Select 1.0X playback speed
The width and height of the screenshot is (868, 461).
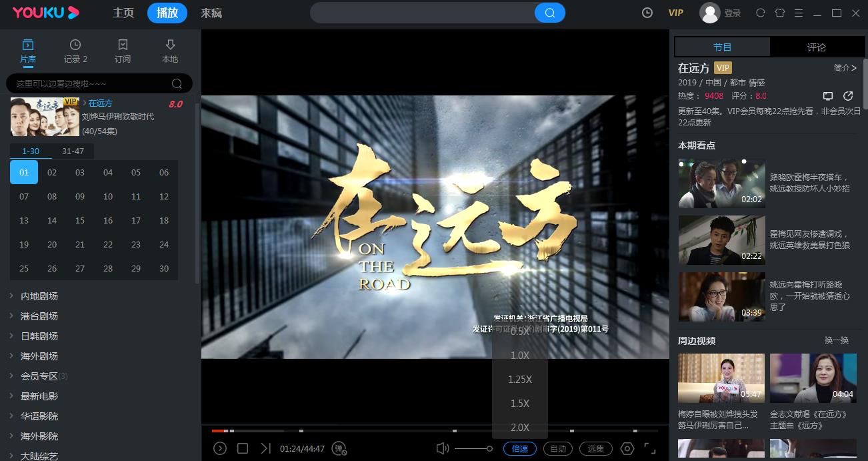tap(520, 356)
